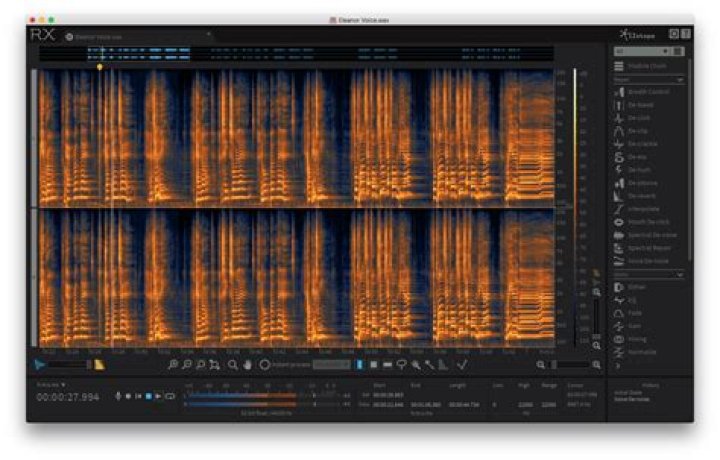The height and width of the screenshot is (460, 720).
Task: Click zoom to selection tool
Action: 201,365
